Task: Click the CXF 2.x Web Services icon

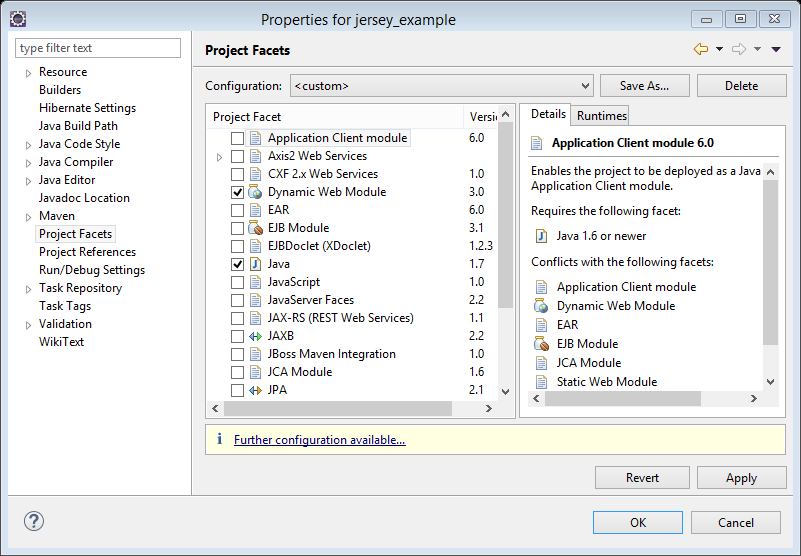Action: pos(255,174)
